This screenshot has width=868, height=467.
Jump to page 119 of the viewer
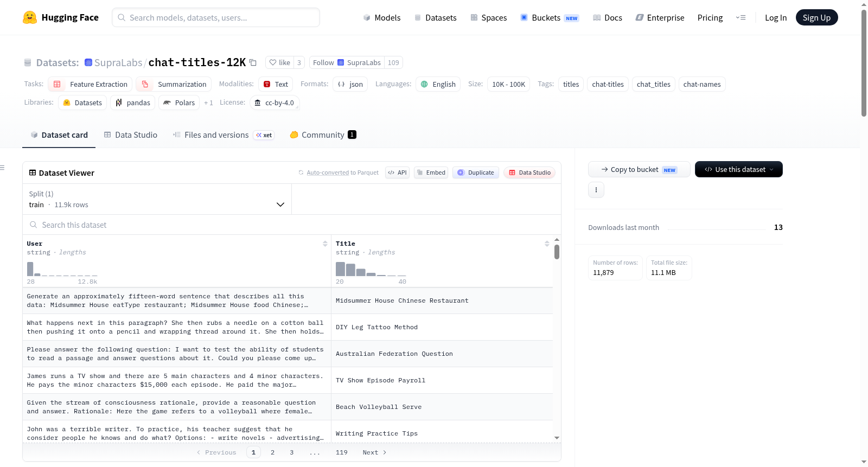(341, 452)
